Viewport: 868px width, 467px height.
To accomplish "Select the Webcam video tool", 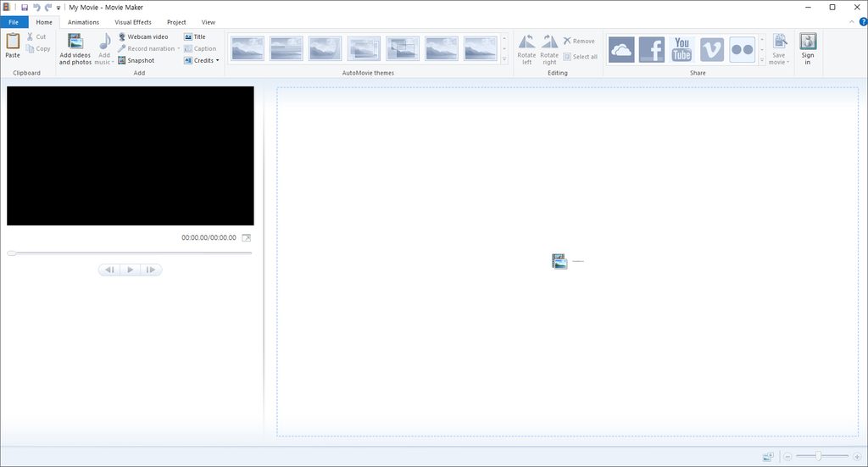I will [142, 36].
